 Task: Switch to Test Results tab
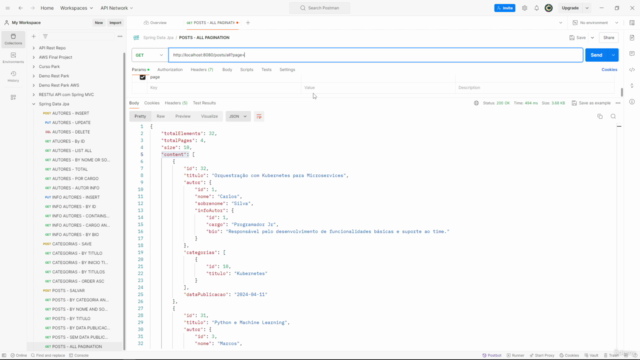coord(204,103)
